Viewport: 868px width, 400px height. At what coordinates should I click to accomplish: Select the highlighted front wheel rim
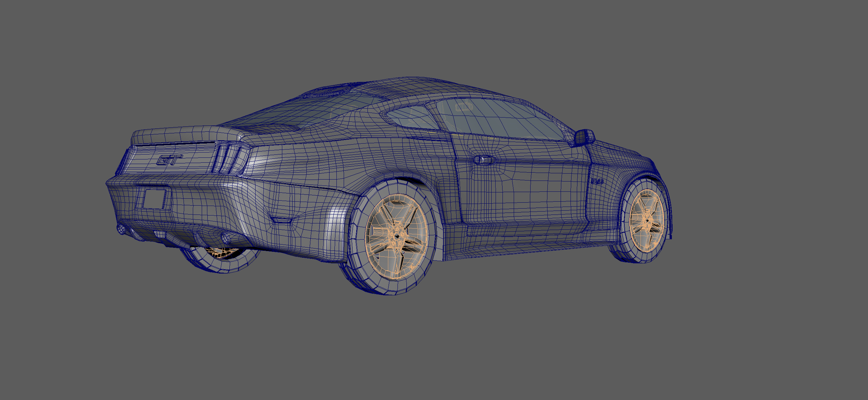pos(646,221)
